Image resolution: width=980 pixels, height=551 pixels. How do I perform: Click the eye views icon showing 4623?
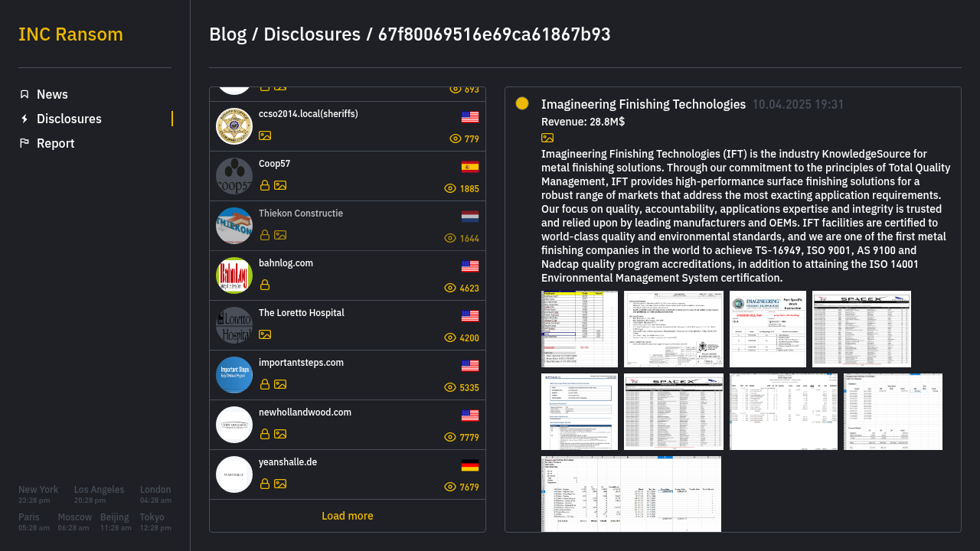tap(450, 288)
